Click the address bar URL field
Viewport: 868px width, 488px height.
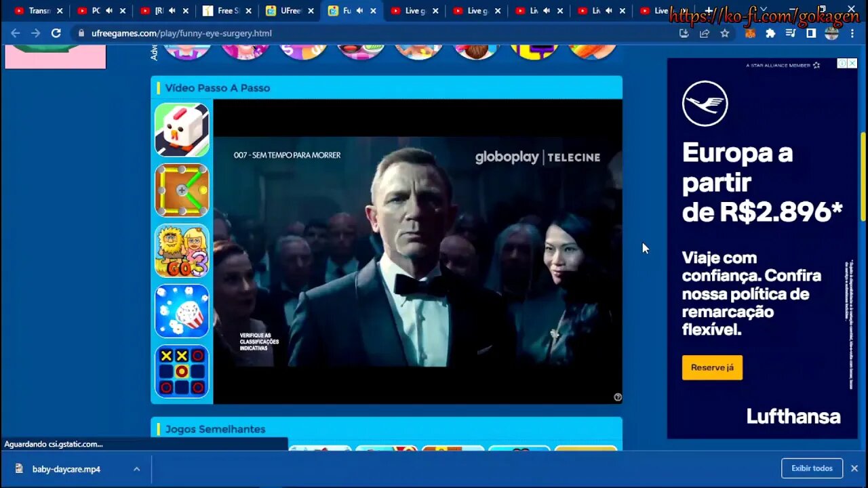coord(373,33)
